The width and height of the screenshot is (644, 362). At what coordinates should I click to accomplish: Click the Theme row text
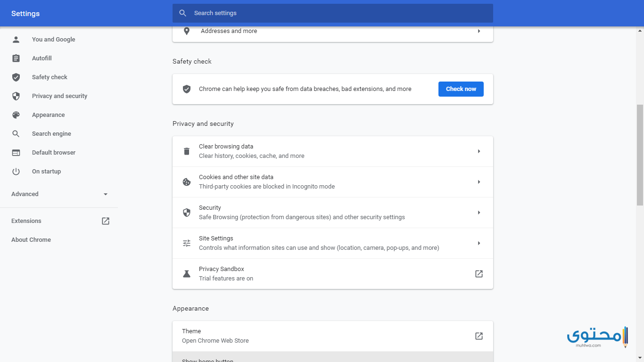[191, 331]
